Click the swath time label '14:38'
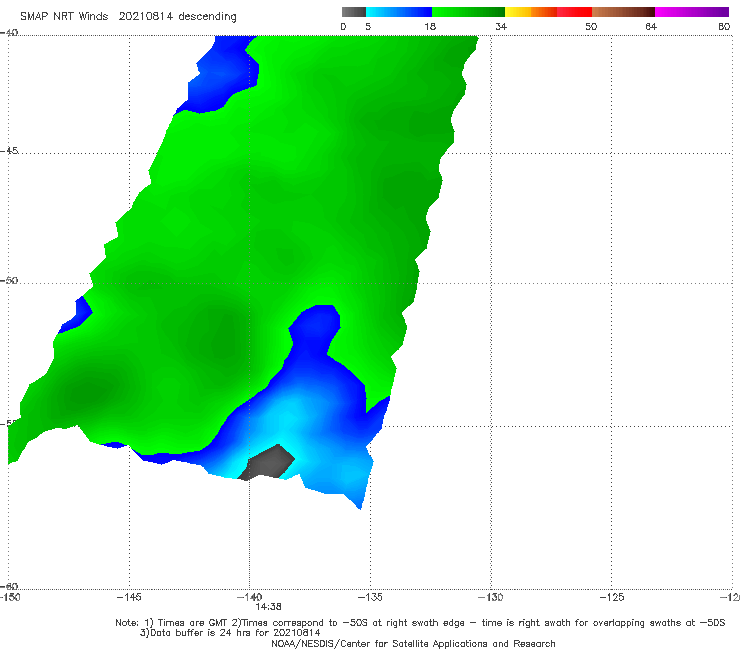 pyautogui.click(x=269, y=607)
